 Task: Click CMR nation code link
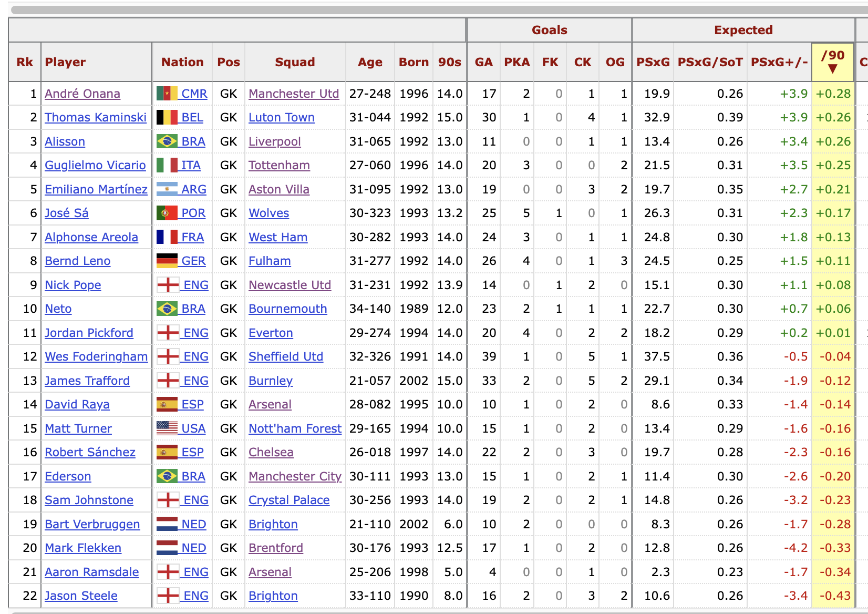(194, 94)
